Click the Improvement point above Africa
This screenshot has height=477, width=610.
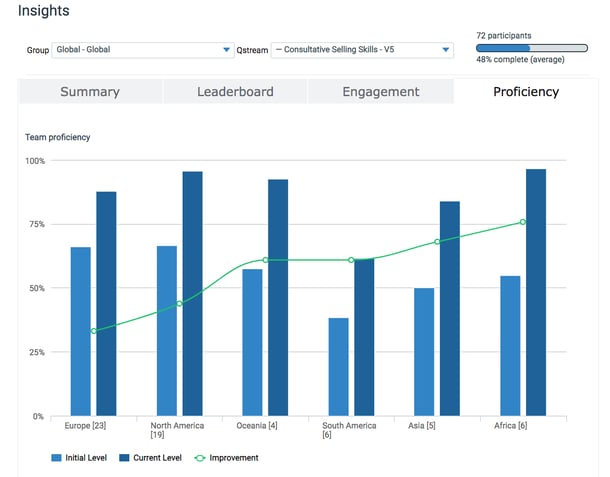pyautogui.click(x=523, y=222)
